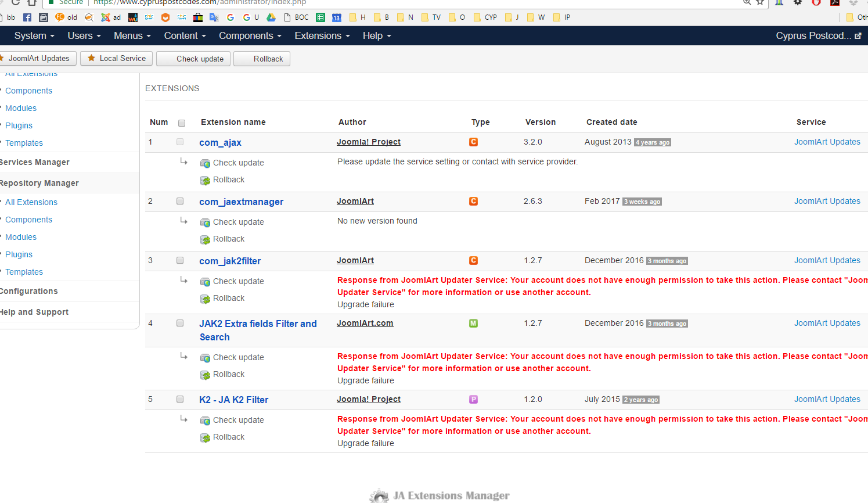This screenshot has height=503, width=868.
Task: Click the Rollback icon under K2 - JA K2 Filter
Action: pos(205,437)
